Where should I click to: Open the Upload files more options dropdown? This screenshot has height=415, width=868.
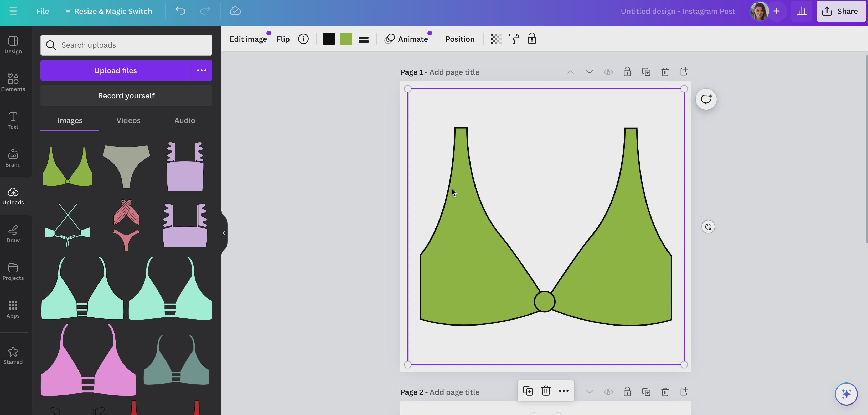pos(202,70)
